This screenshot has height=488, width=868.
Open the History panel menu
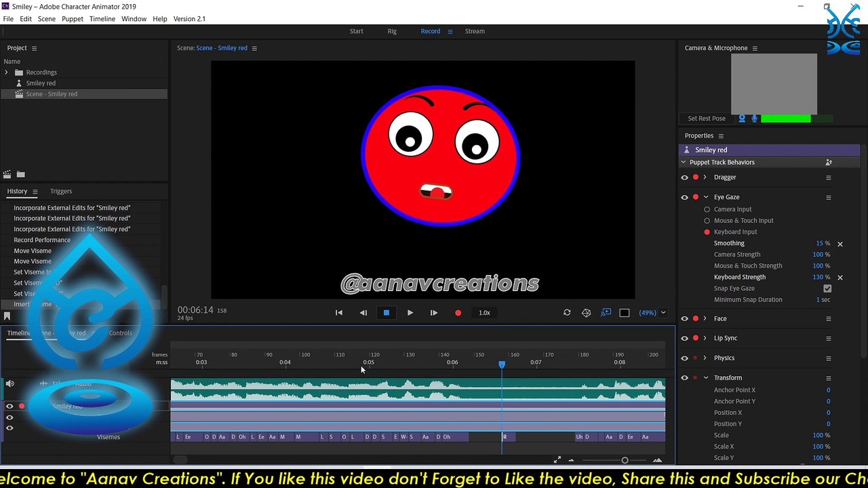pyautogui.click(x=35, y=191)
